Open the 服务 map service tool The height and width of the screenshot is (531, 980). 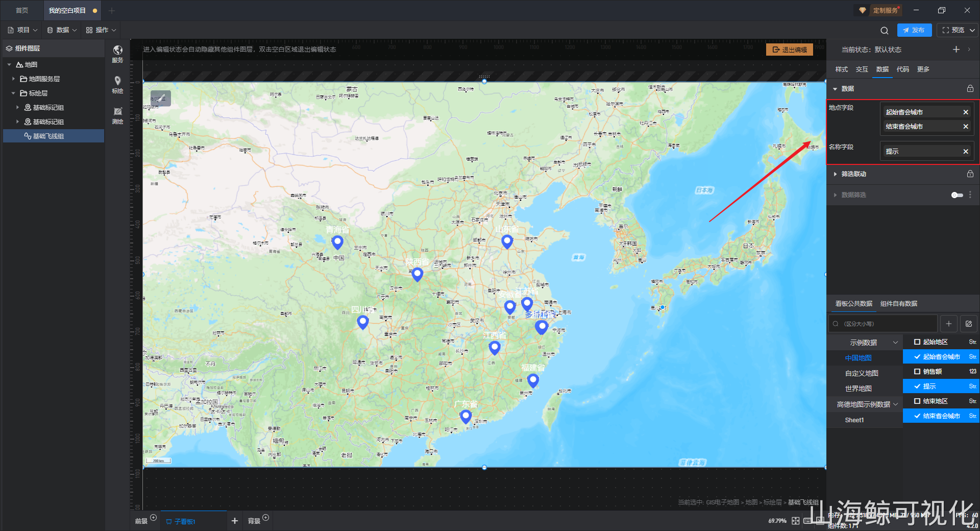tap(117, 53)
